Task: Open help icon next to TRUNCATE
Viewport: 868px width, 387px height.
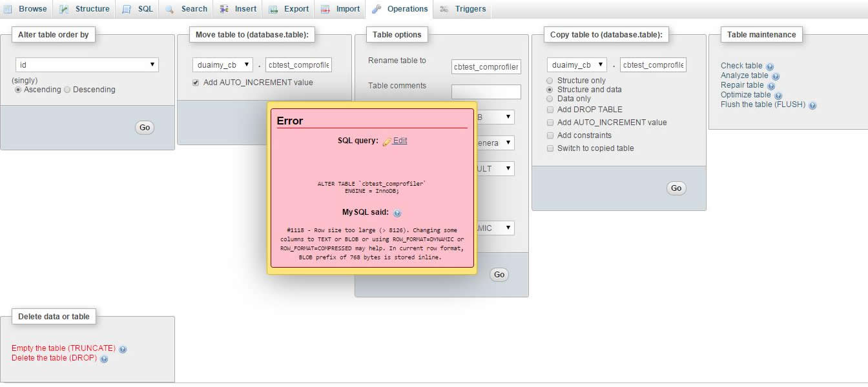Action: [x=123, y=349]
